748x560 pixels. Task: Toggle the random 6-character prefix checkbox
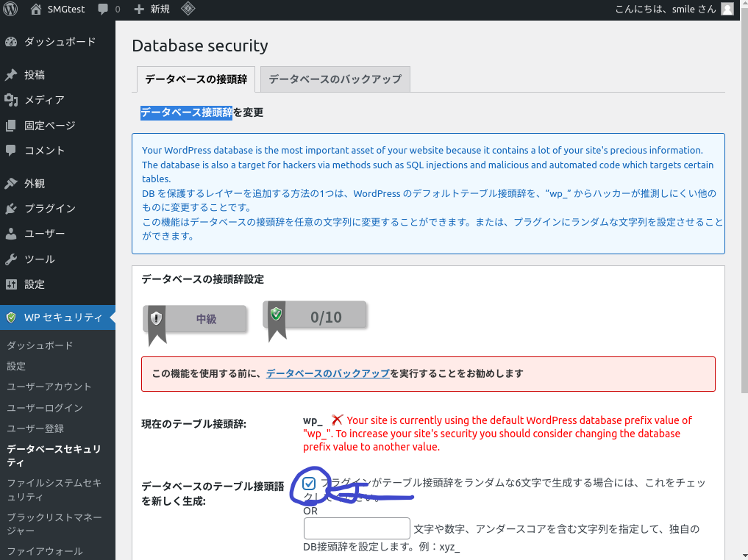pyautogui.click(x=309, y=484)
